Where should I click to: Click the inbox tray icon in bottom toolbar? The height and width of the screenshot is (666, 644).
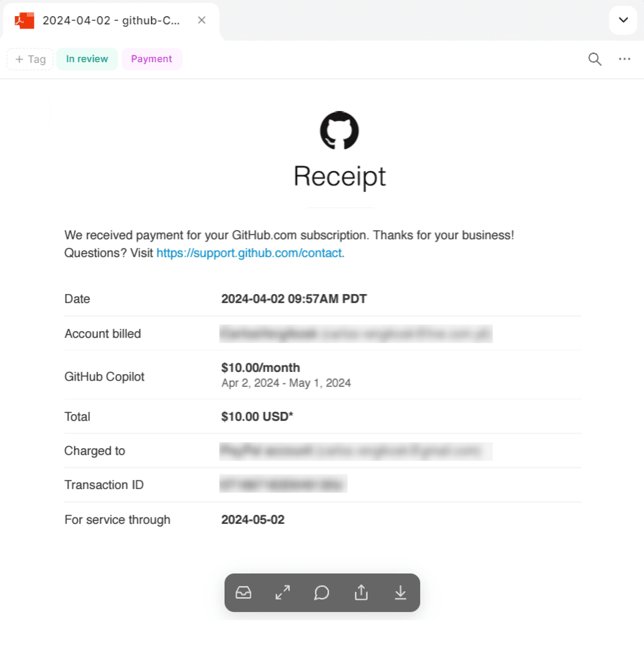point(244,592)
